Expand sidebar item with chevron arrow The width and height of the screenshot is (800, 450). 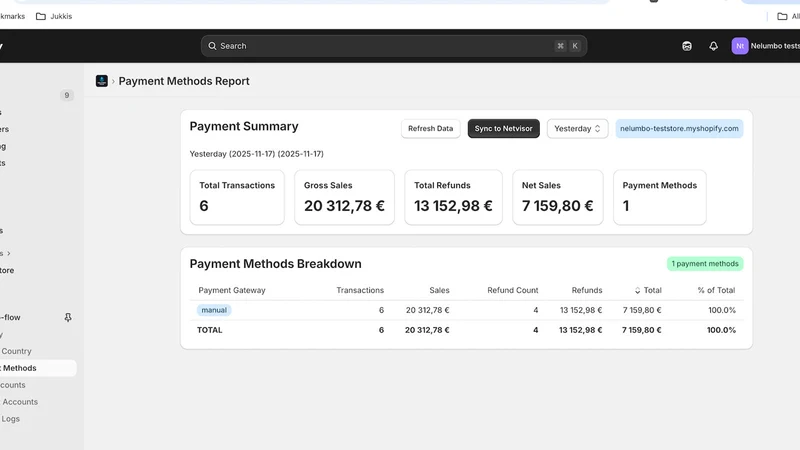pos(9,253)
